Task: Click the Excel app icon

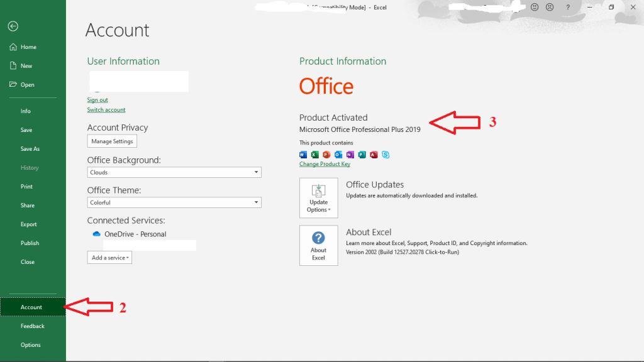Action: pos(315,155)
